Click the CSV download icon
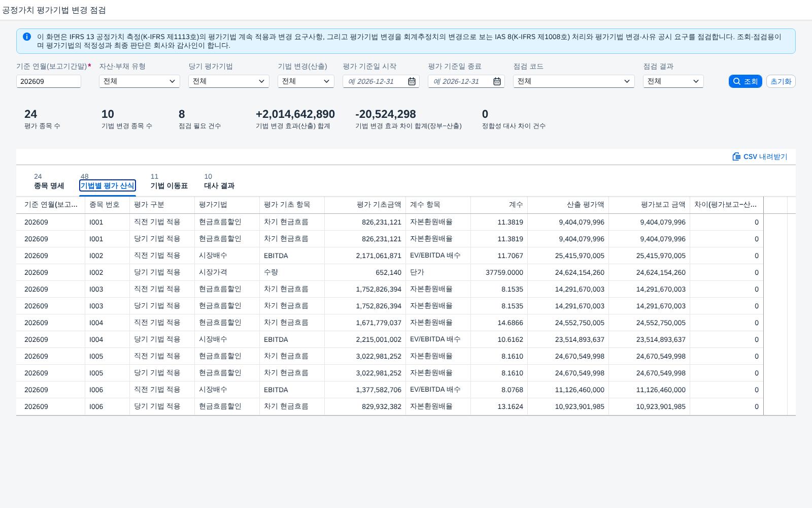The height and width of the screenshot is (508, 812). coord(736,156)
